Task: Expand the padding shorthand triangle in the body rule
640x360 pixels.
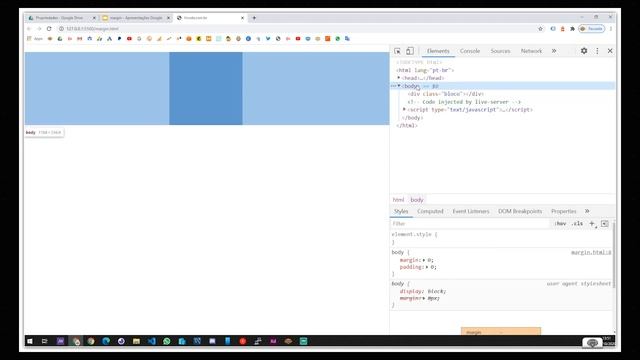Action: click(x=427, y=267)
